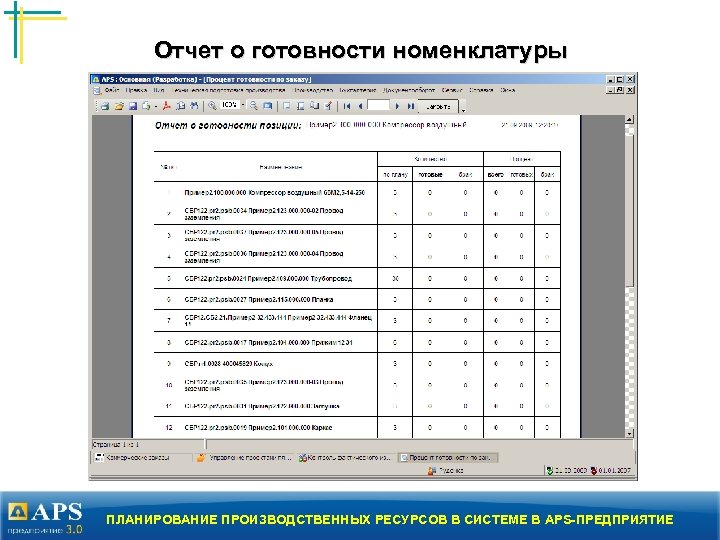Open the Правка menu

136,90
